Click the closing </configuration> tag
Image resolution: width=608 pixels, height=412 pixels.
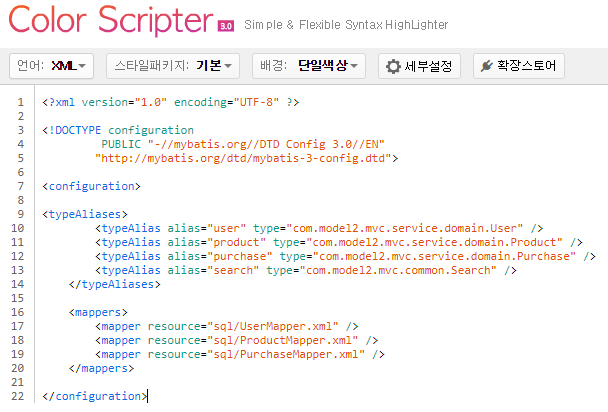(95, 396)
